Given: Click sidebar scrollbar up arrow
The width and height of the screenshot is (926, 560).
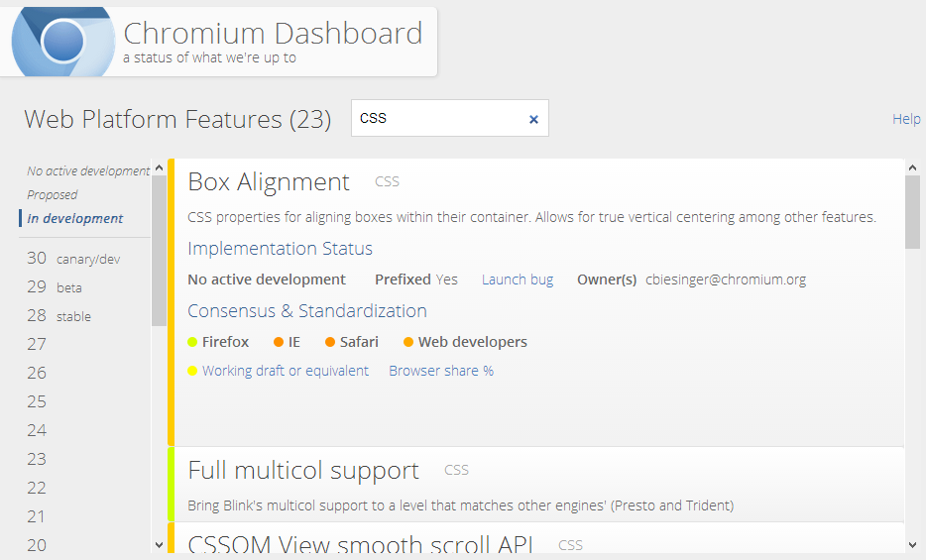Looking at the screenshot, I should (159, 168).
